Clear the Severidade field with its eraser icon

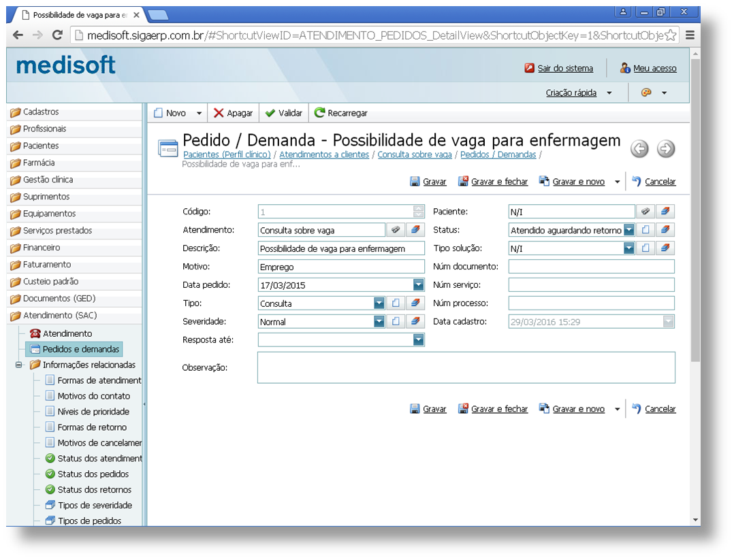415,321
